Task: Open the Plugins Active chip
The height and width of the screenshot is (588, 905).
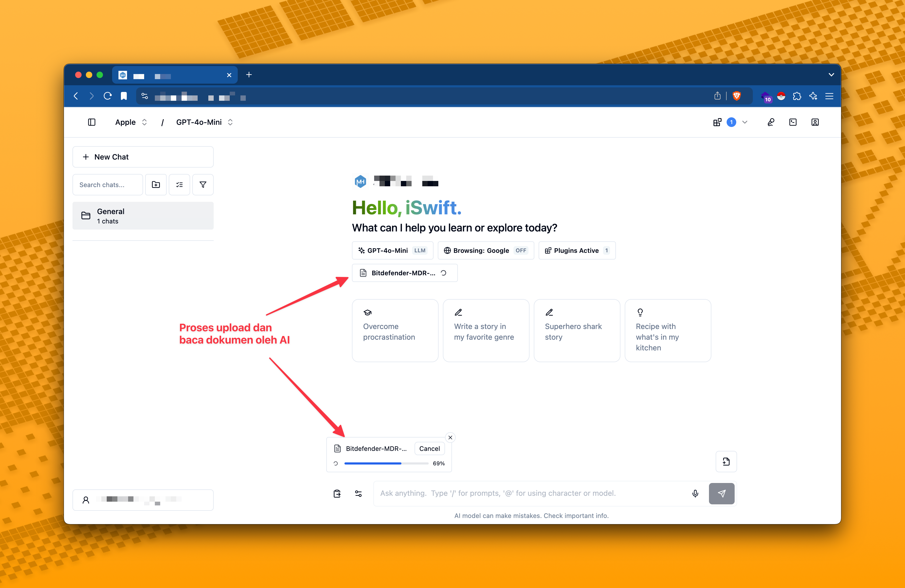Action: coord(577,250)
